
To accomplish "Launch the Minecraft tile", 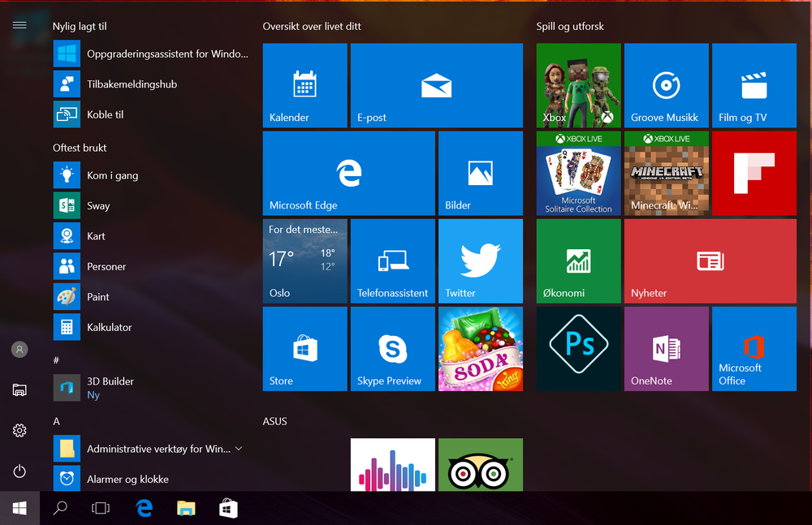I will pyautogui.click(x=666, y=173).
